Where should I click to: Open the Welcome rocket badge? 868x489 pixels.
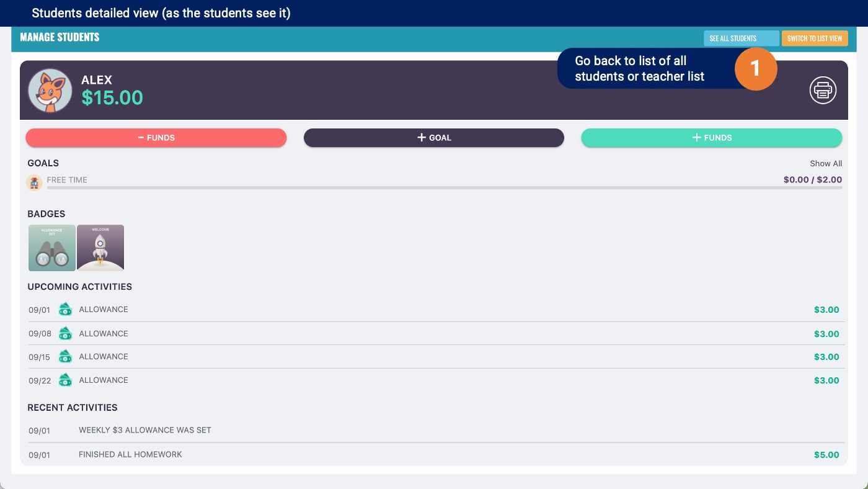point(100,248)
